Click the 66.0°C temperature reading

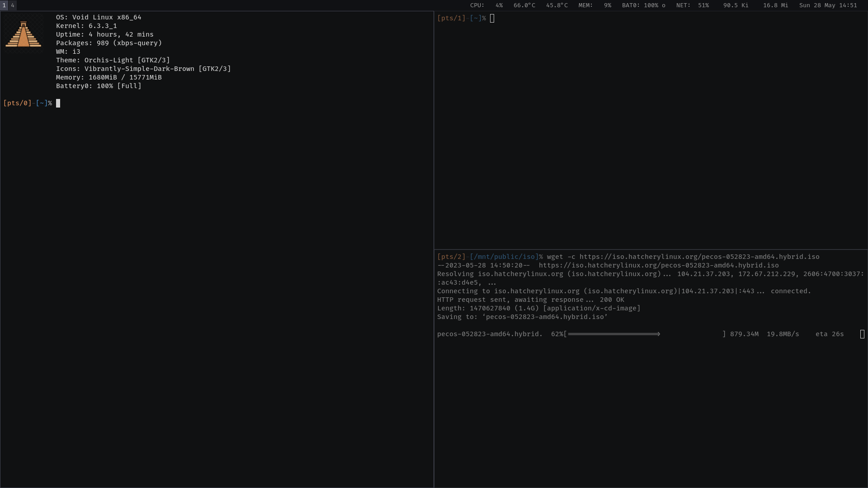pyautogui.click(x=524, y=5)
